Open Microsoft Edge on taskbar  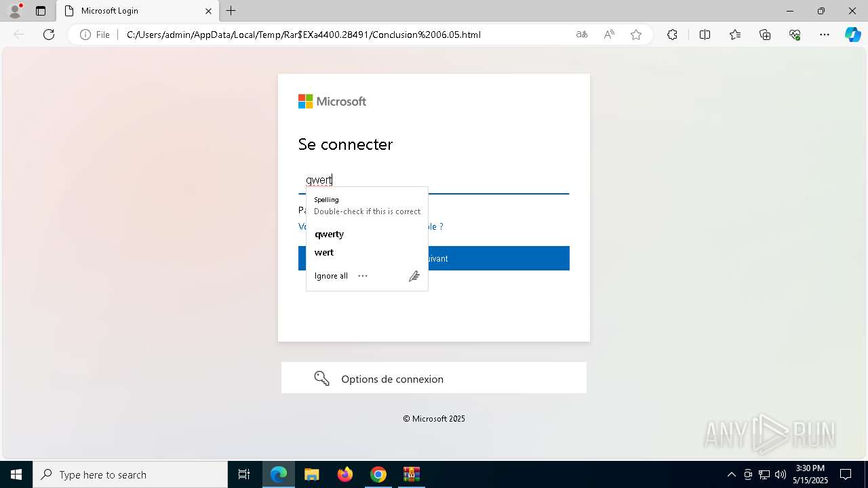[x=279, y=474]
